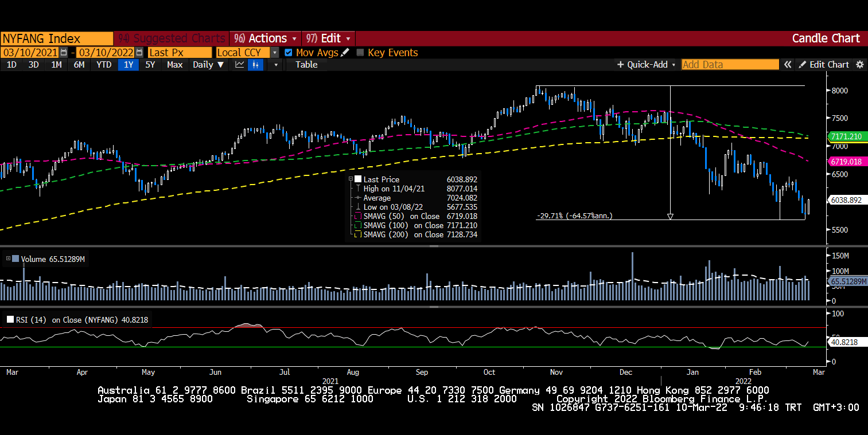Click the Local CCY field
This screenshot has height=435, width=868.
click(x=243, y=53)
